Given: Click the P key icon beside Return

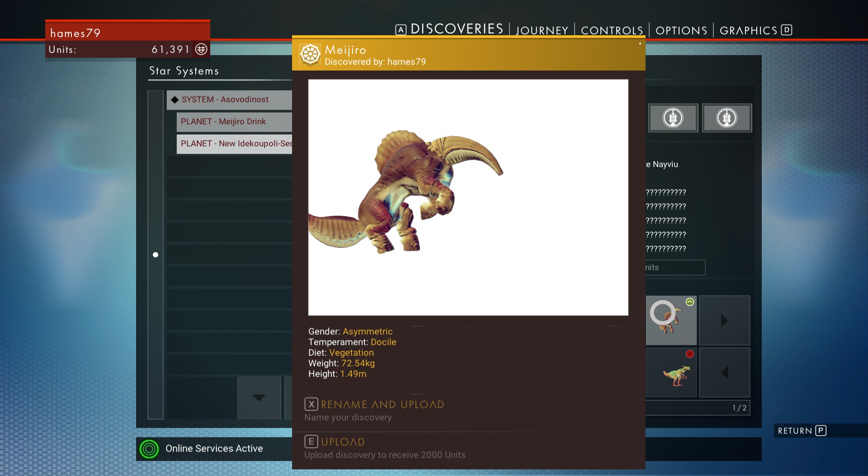Looking at the screenshot, I should pos(821,431).
